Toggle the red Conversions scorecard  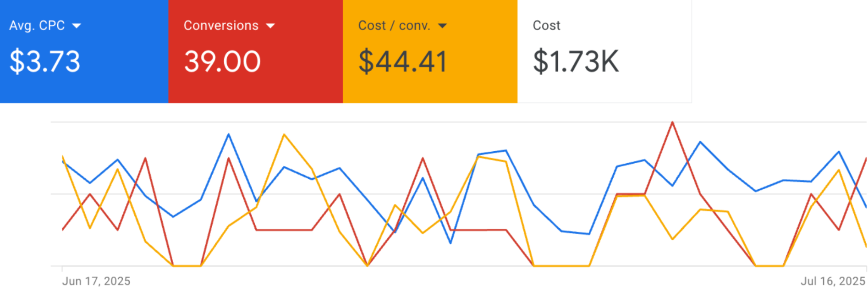coord(256,51)
